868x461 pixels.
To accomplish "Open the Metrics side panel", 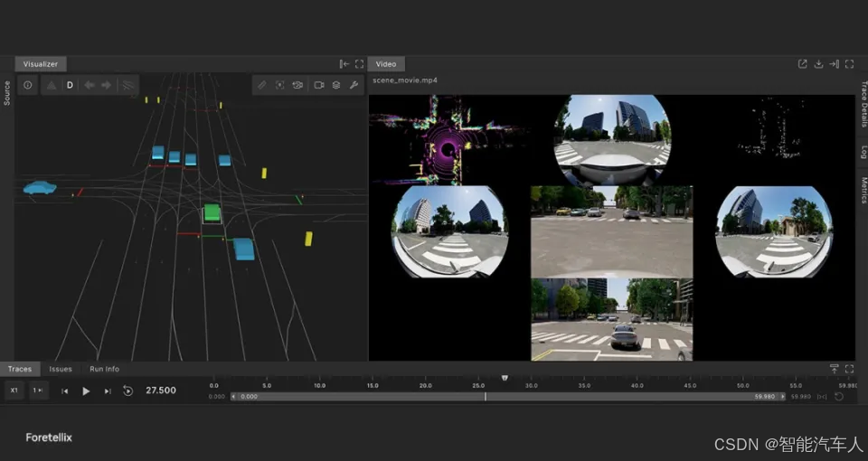I will (863, 191).
